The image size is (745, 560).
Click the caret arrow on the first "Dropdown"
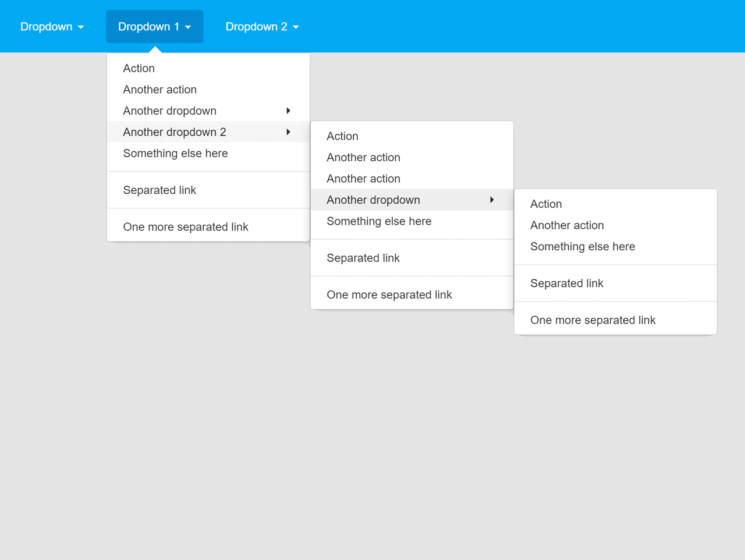[x=80, y=27]
